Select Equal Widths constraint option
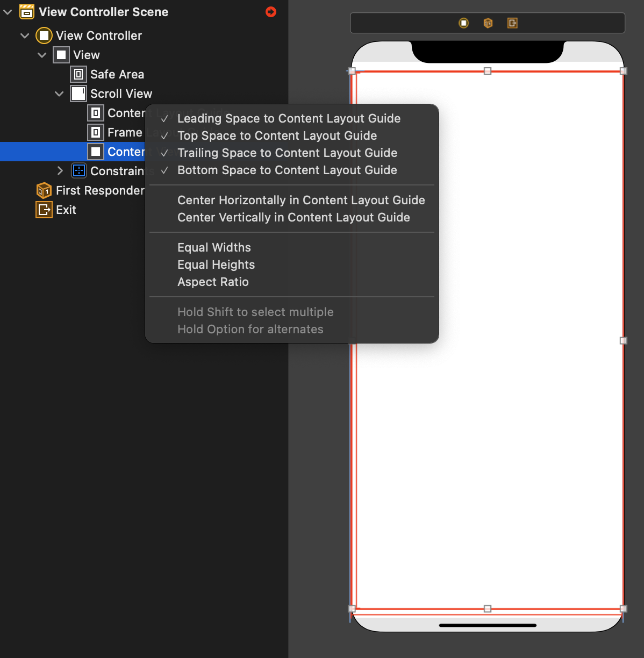 292,247
